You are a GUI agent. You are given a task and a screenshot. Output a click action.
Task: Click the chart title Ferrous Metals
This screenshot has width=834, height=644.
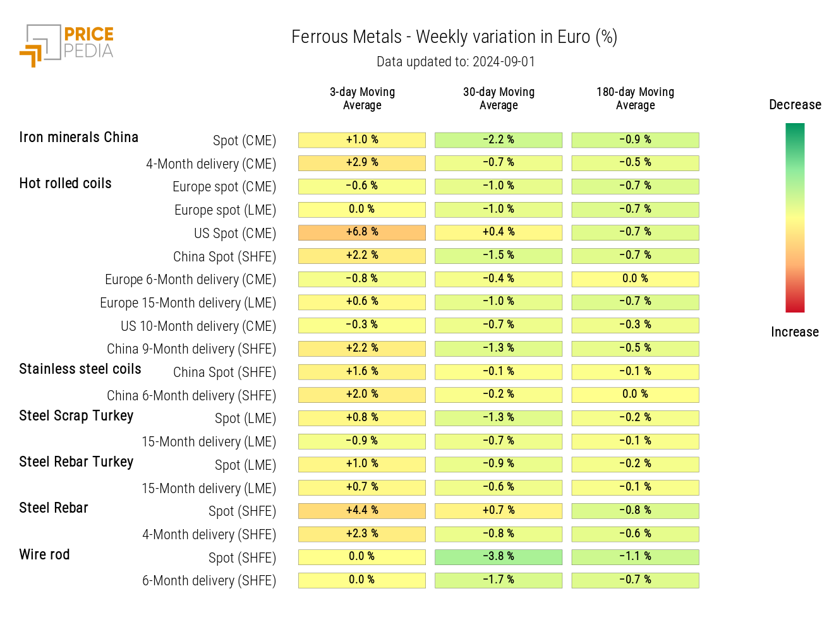(x=454, y=37)
